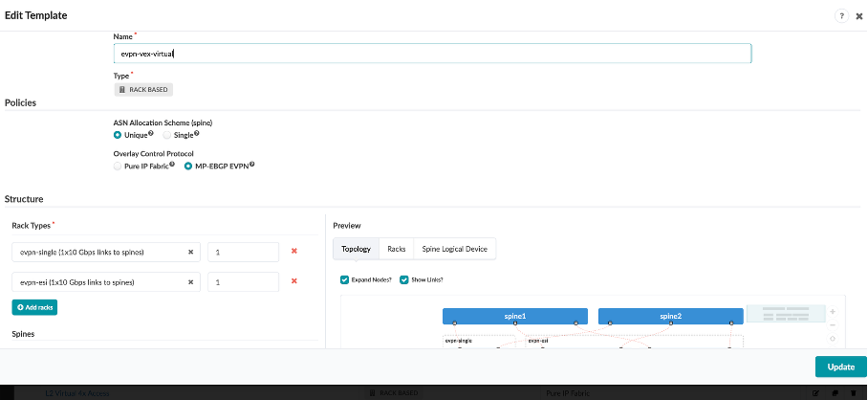This screenshot has height=400, width=868.
Task: Close the Edit Template dialog
Action: pos(858,16)
